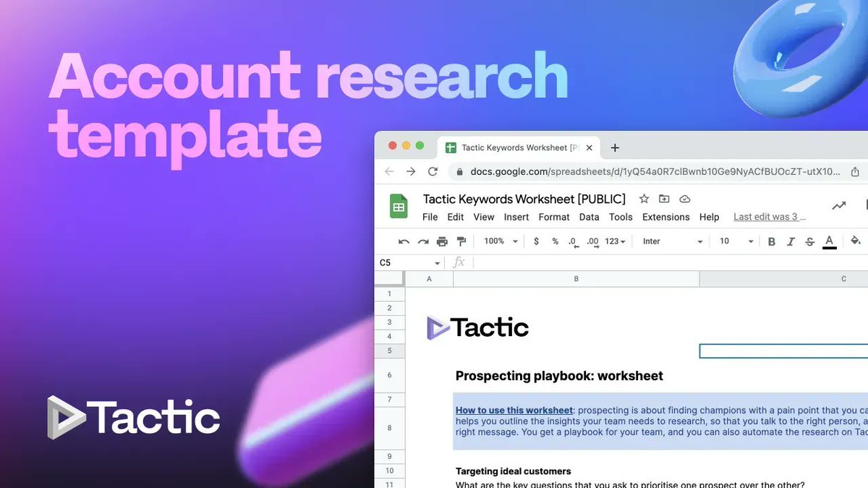Activate the paint format roller icon
Image resolution: width=868 pixels, height=488 pixels.
tap(461, 241)
